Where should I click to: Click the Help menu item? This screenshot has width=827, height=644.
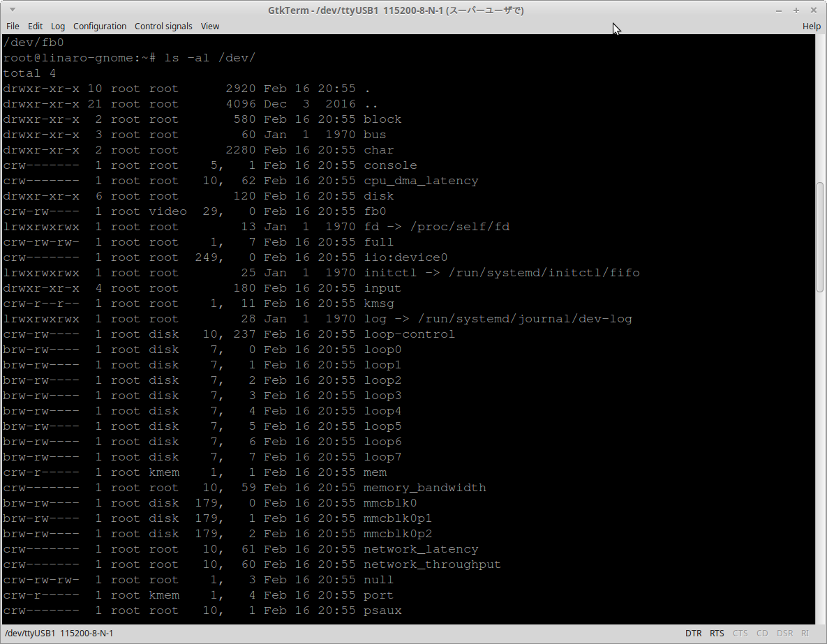[x=811, y=26]
